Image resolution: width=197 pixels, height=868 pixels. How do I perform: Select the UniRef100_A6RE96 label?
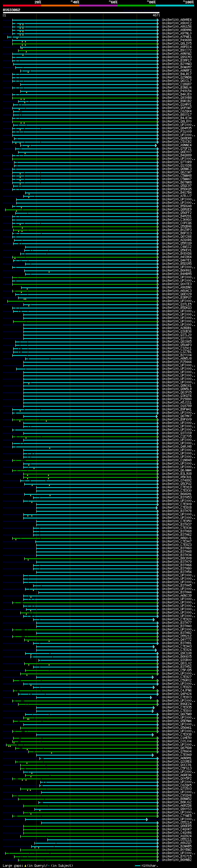(177, 775)
